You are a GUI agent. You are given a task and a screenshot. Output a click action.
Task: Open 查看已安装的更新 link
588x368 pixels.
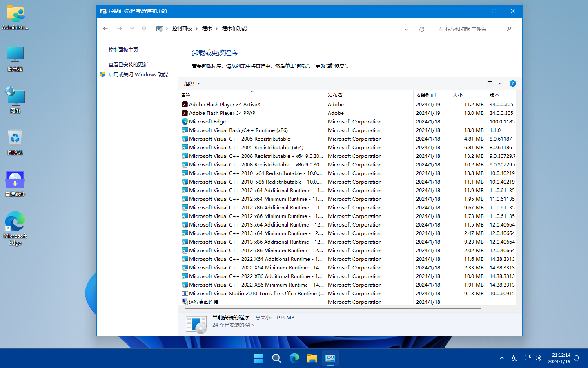[128, 64]
